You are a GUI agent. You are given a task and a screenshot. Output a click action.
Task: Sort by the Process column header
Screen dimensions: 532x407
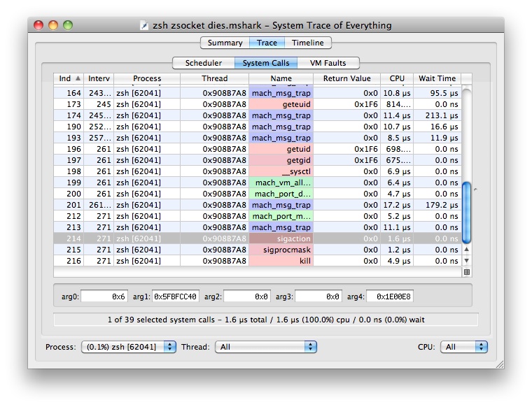pos(147,78)
